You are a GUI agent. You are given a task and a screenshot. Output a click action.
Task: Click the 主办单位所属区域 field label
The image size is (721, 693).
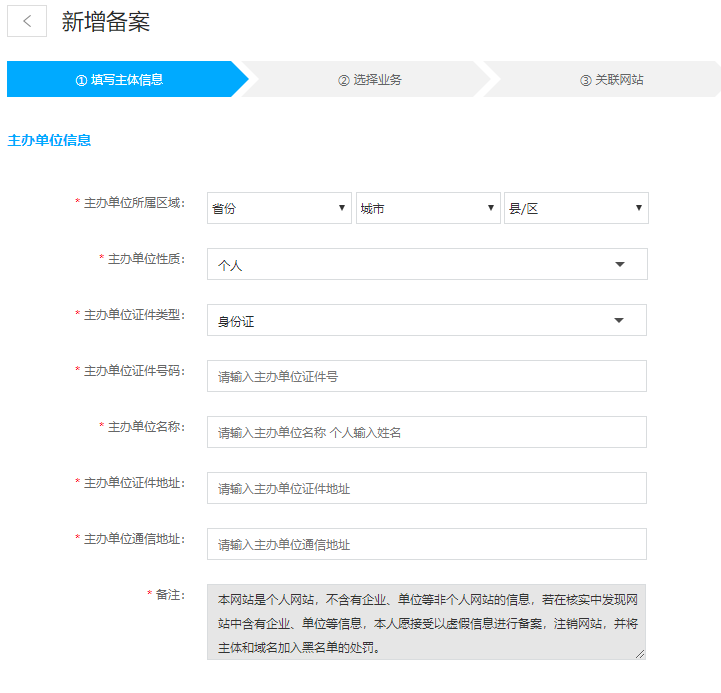pos(133,203)
